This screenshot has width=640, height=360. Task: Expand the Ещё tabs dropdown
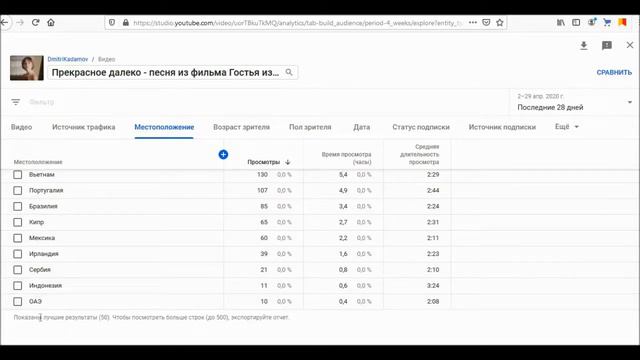[567, 127]
